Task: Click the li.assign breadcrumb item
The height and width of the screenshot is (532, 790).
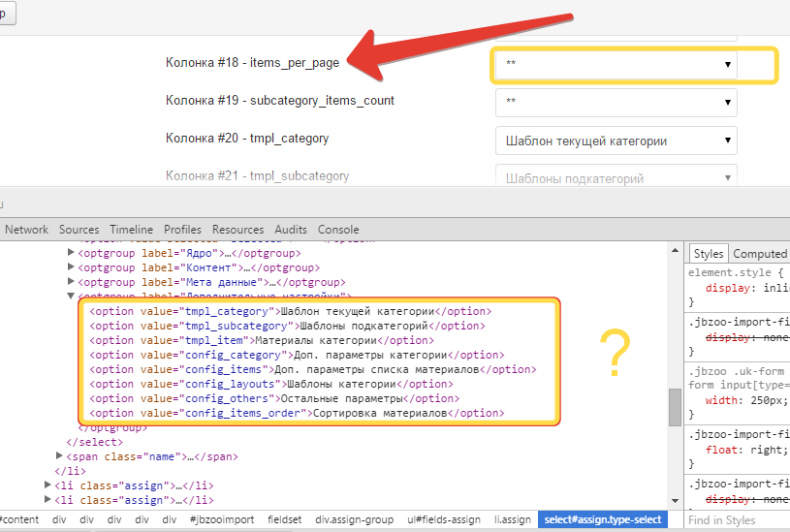Action: [x=512, y=520]
